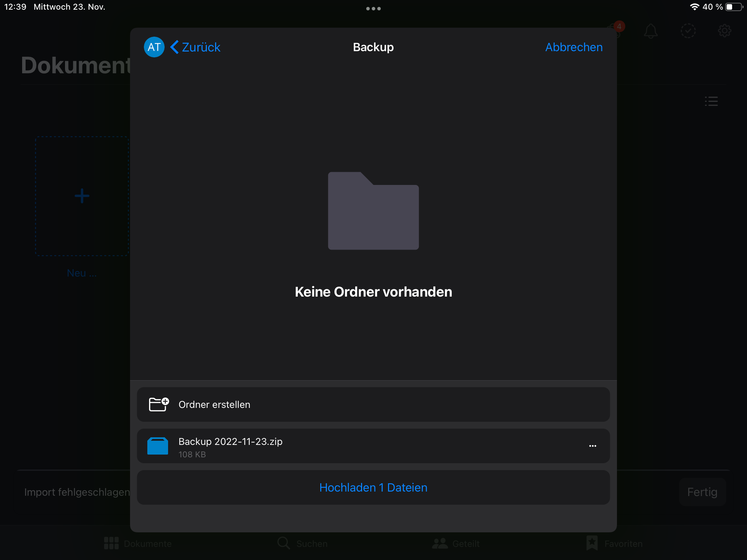Click the empty folder placeholder icon
Viewport: 747px width, 560px height.
click(373, 211)
